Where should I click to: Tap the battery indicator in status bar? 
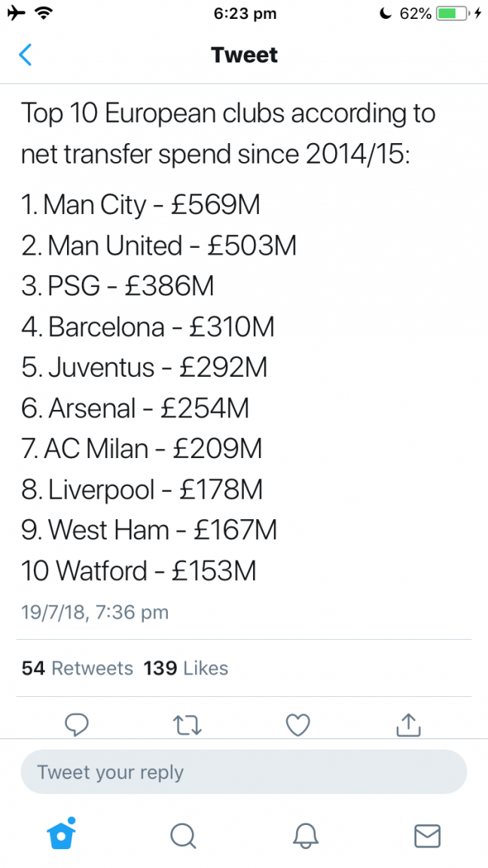click(x=453, y=14)
